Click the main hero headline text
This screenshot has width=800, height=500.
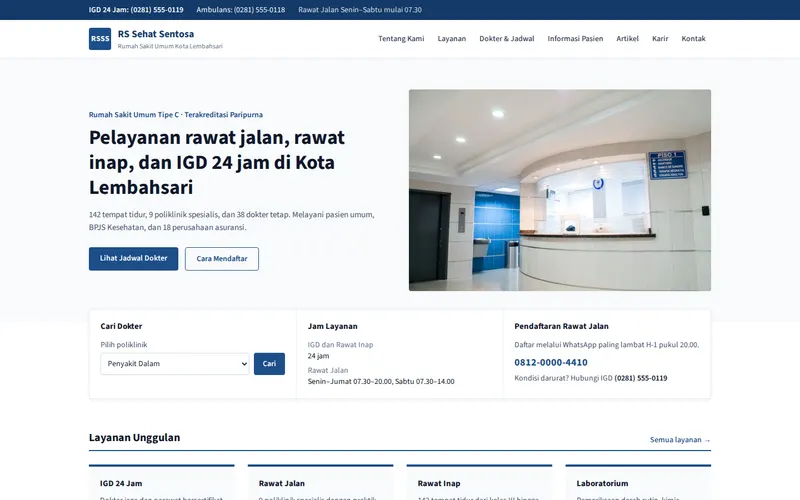(217, 162)
